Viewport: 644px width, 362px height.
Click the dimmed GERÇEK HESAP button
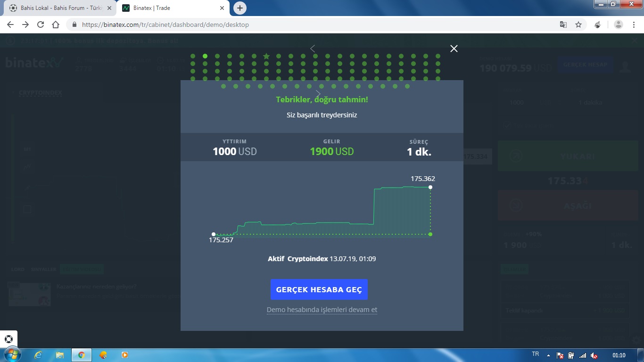(585, 65)
